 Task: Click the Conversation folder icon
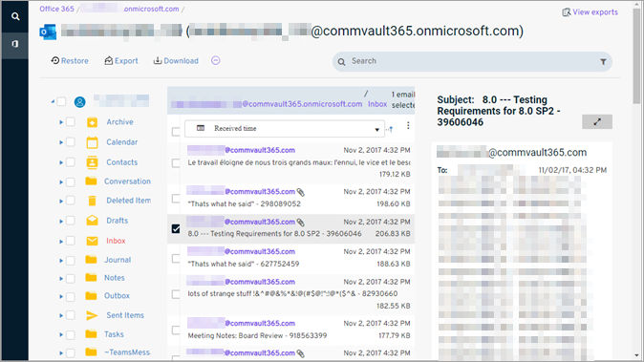click(x=91, y=181)
